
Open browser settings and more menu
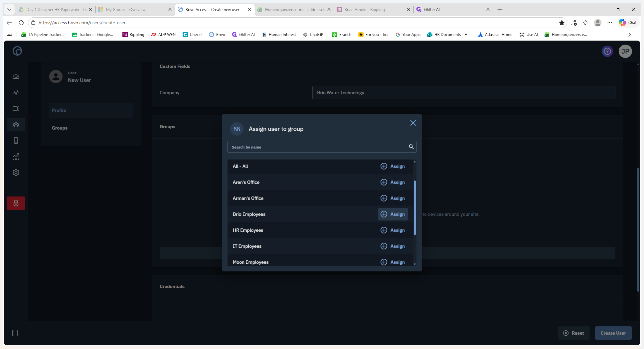609,23
